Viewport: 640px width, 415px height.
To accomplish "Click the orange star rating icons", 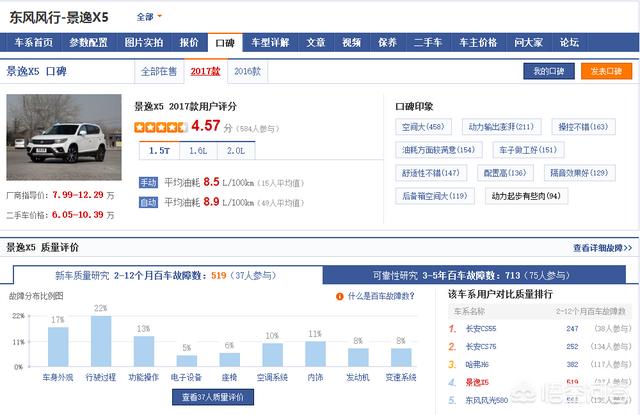I will coord(161,127).
